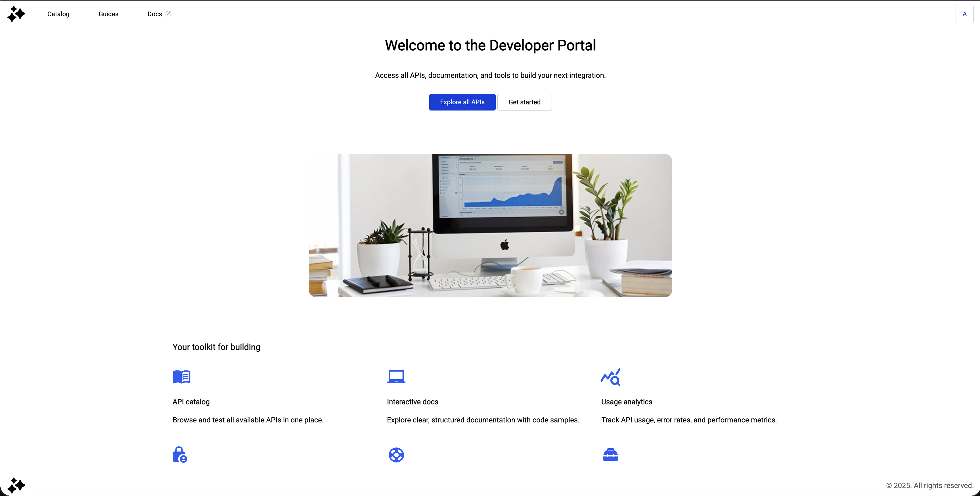Open the Catalog navigation item
980x496 pixels.
pyautogui.click(x=58, y=14)
